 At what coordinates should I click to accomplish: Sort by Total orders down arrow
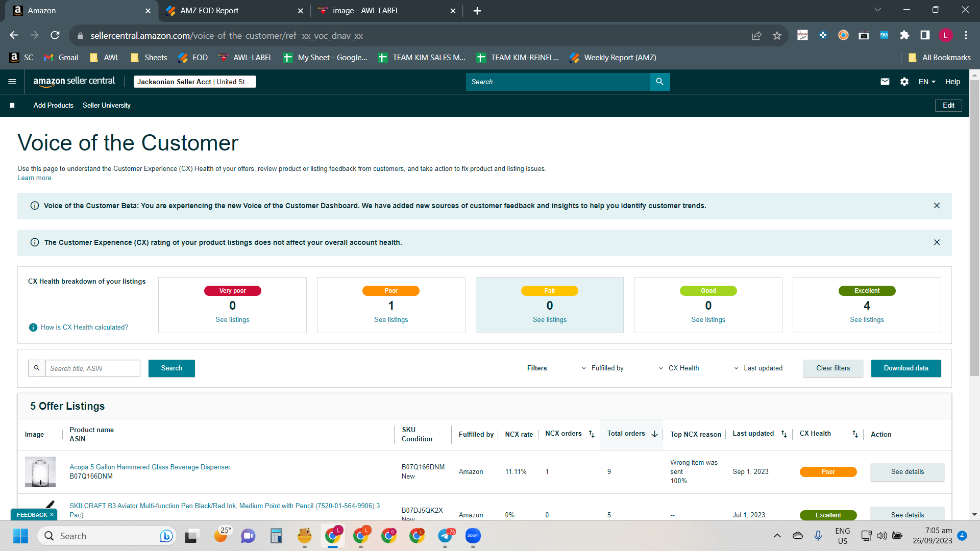(x=654, y=434)
